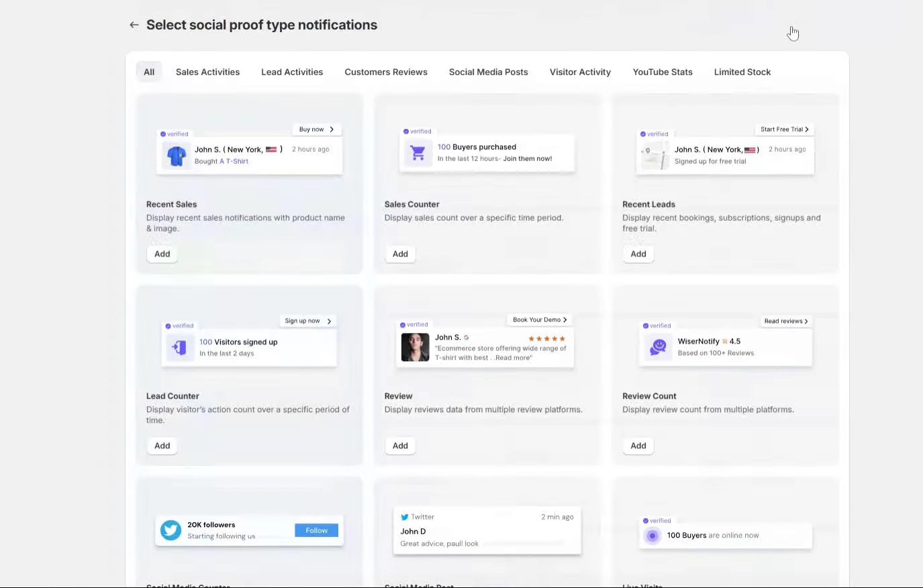Click the map thumbnail in Recent Leads preview
Image resolution: width=923 pixels, height=588 pixels.
(x=654, y=156)
